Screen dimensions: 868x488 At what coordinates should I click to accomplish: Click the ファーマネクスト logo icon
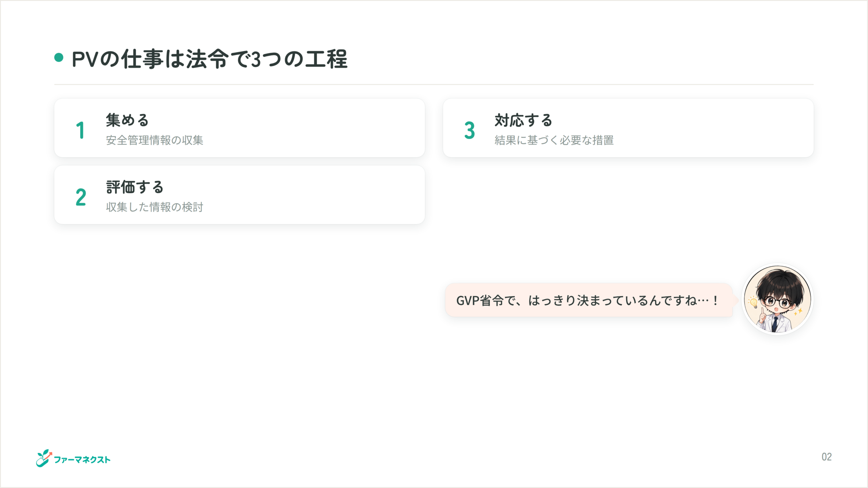pyautogui.click(x=44, y=458)
